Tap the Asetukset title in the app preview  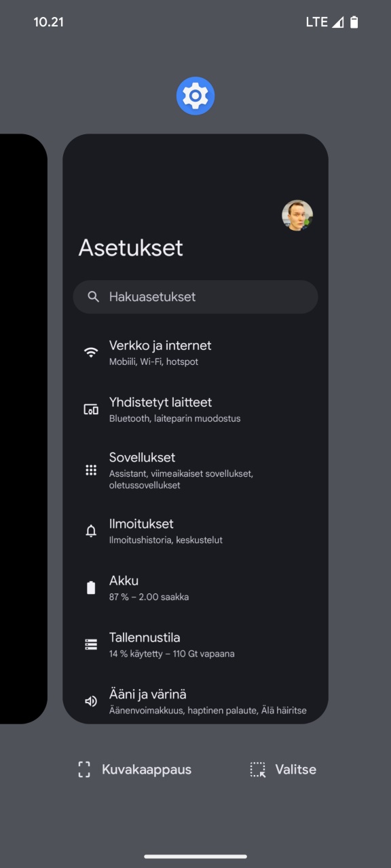(131, 248)
